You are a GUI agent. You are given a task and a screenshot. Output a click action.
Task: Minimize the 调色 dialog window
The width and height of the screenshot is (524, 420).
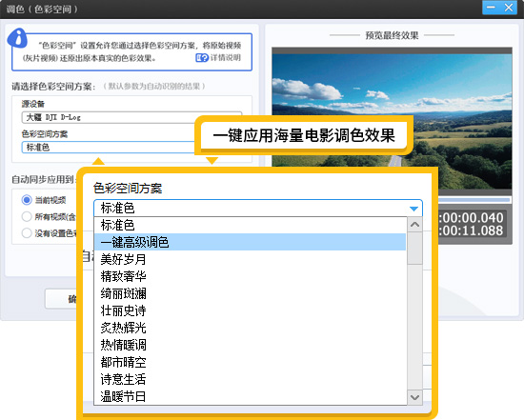pos(491,8)
